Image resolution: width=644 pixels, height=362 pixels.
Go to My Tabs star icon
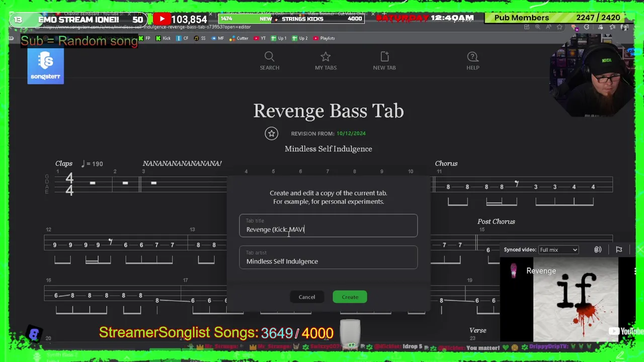(326, 60)
